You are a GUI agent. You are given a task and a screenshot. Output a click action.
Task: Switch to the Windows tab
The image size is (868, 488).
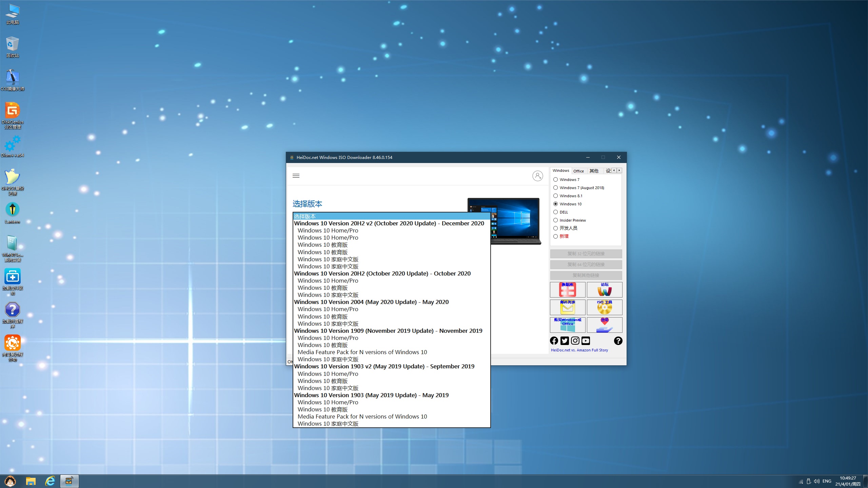click(x=561, y=170)
